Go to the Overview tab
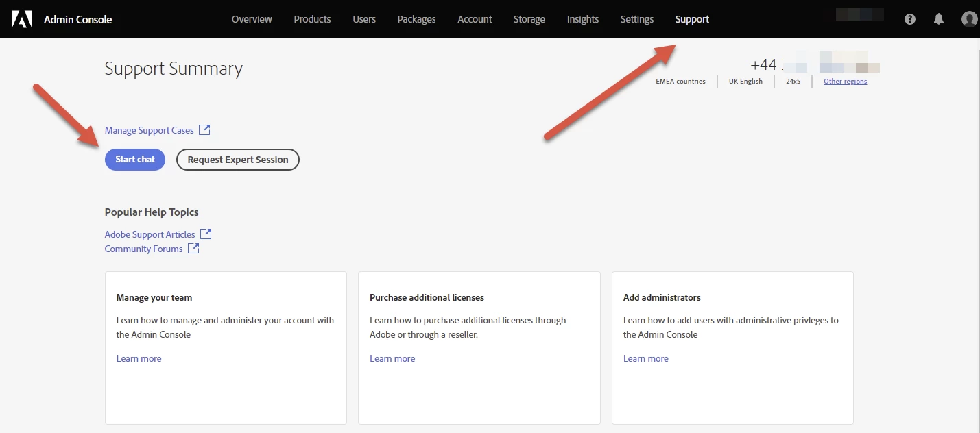 [x=252, y=19]
